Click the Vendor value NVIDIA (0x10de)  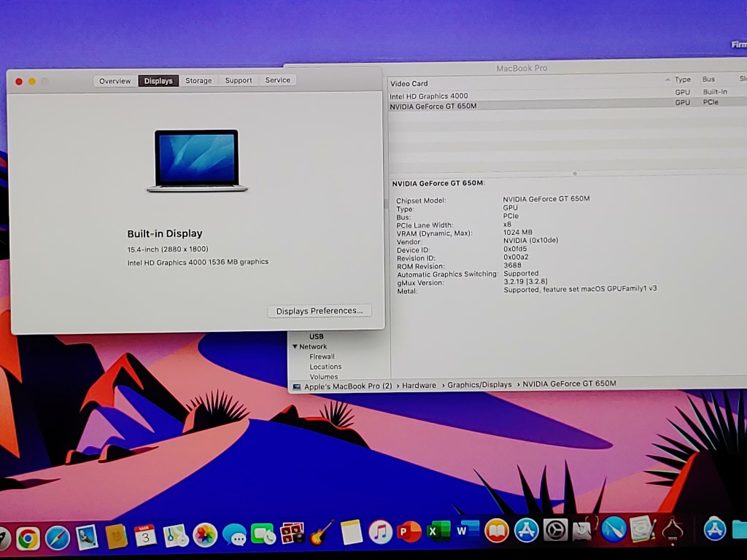pyautogui.click(x=531, y=241)
